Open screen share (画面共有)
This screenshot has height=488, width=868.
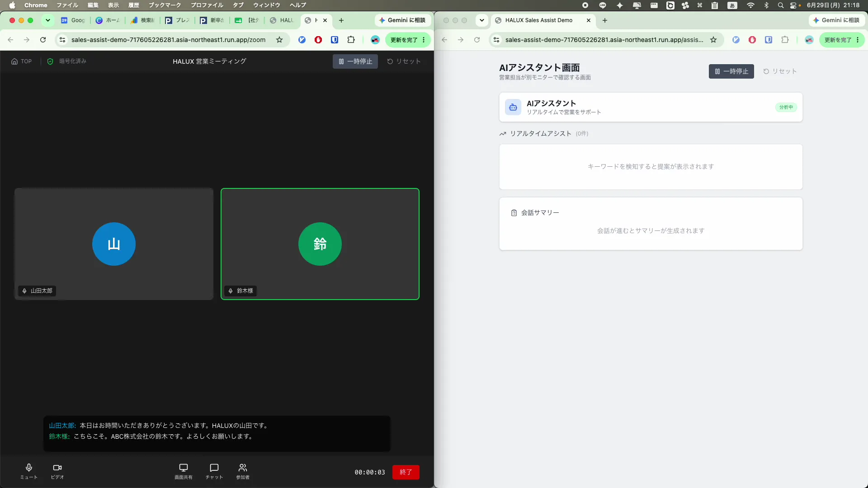tap(184, 471)
